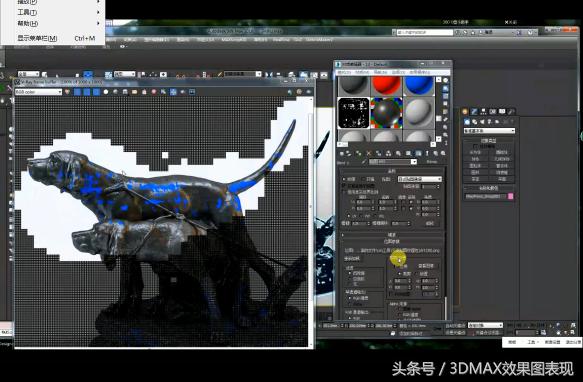The image size is (583, 382).
Task: Select Lights category icon in Create panel
Action: (x=482, y=122)
